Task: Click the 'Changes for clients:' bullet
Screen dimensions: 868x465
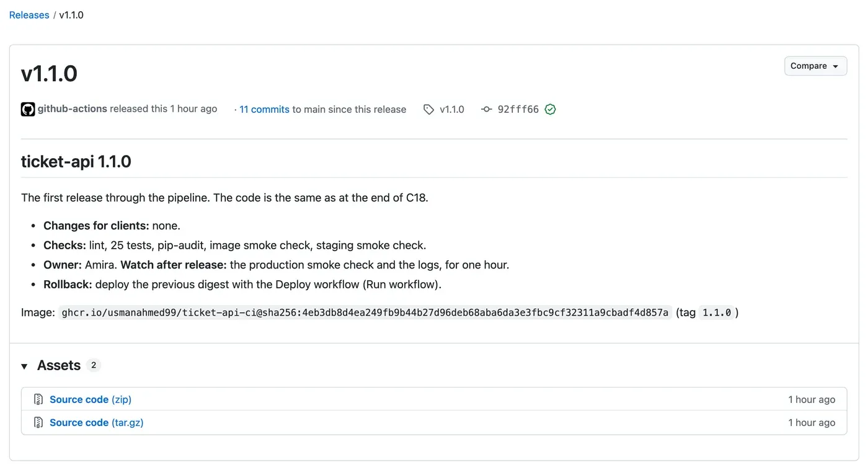Action: click(x=112, y=226)
